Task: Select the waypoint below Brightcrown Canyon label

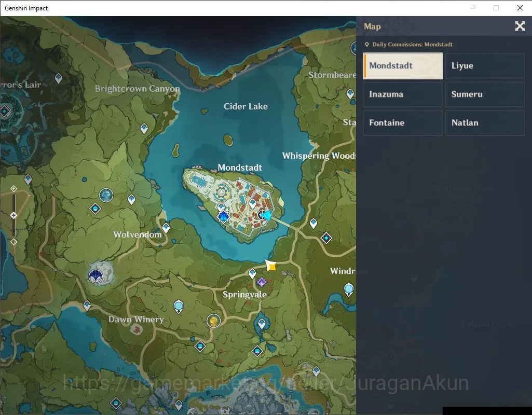Action: 144,129
